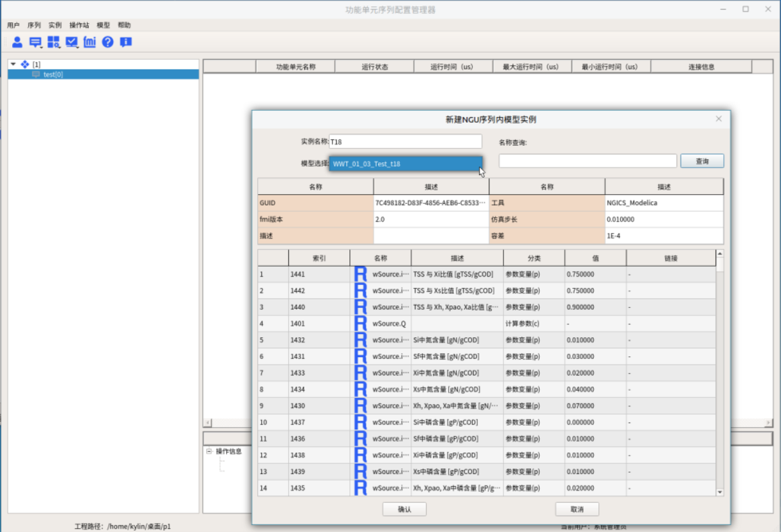
Task: Click the R icon in row index 1437
Action: pyautogui.click(x=360, y=423)
